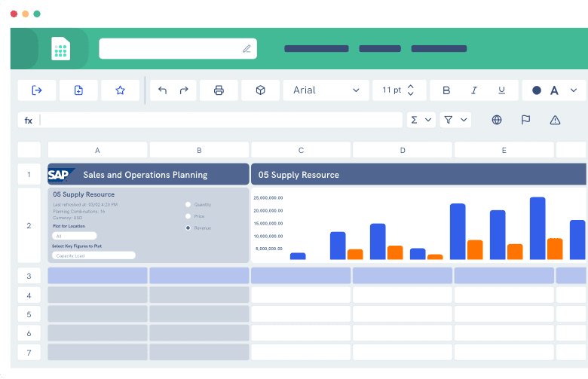
Task: Click the print icon
Action: click(219, 90)
